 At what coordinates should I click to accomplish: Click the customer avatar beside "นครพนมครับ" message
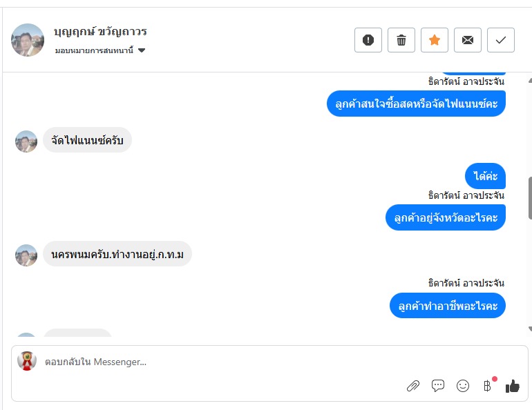(26, 255)
